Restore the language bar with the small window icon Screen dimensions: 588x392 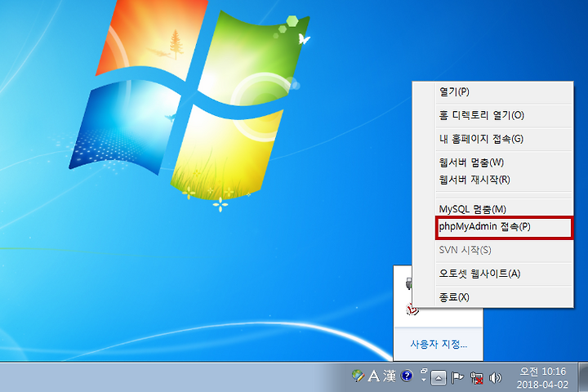click(x=424, y=371)
